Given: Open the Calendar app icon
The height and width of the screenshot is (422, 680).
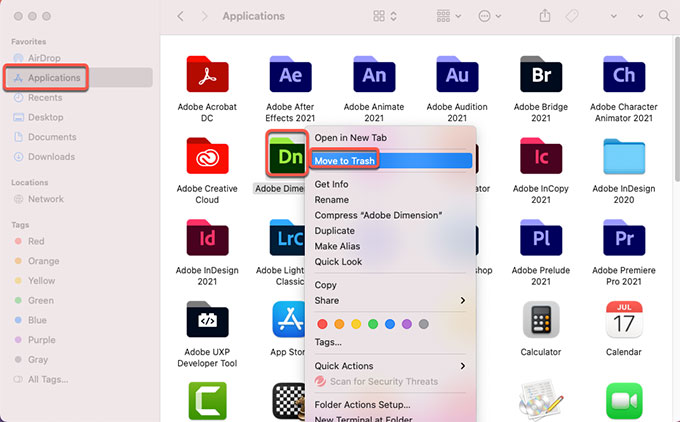Looking at the screenshot, I should pos(624,320).
